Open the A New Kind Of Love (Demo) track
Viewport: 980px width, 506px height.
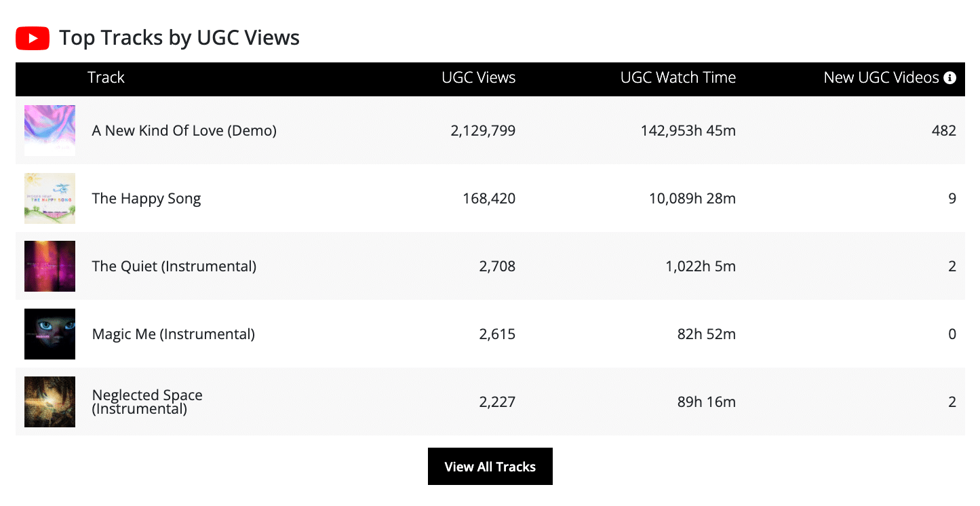(x=184, y=130)
